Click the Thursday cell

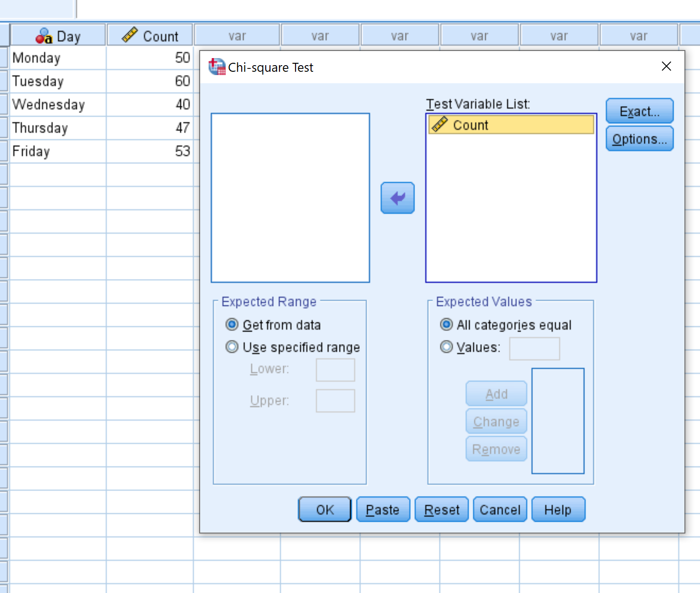pos(58,128)
